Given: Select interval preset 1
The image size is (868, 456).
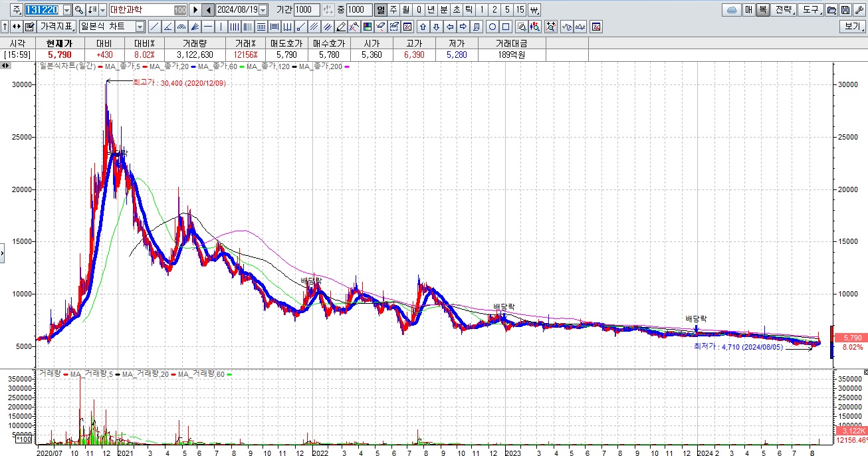Looking at the screenshot, I should click(x=482, y=10).
